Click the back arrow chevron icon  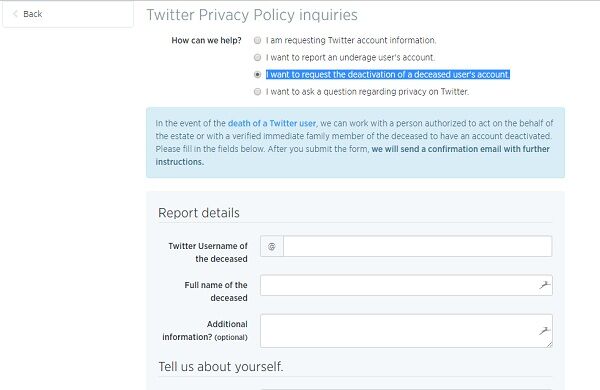pyautogui.click(x=15, y=14)
